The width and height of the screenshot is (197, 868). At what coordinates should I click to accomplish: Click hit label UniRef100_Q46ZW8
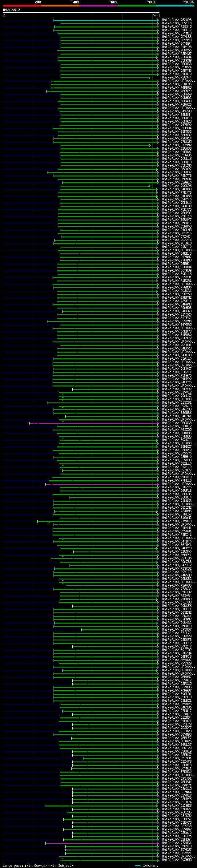(176, 410)
